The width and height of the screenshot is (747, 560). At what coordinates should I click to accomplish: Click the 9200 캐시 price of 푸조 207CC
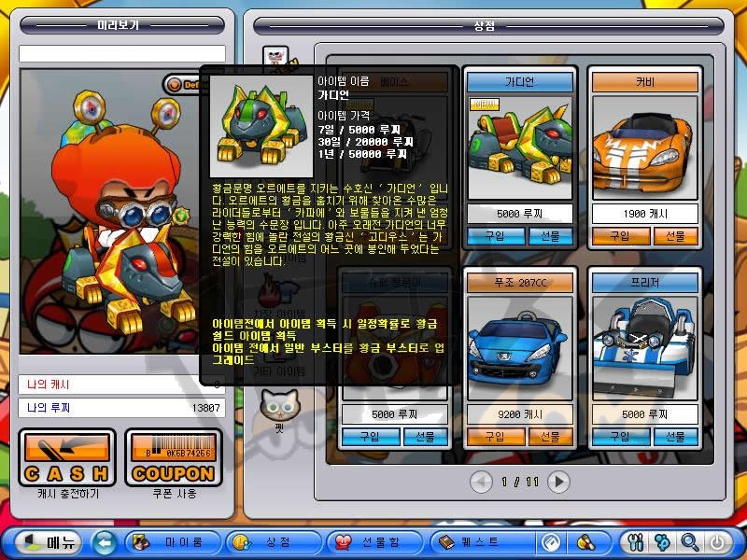[x=520, y=414]
